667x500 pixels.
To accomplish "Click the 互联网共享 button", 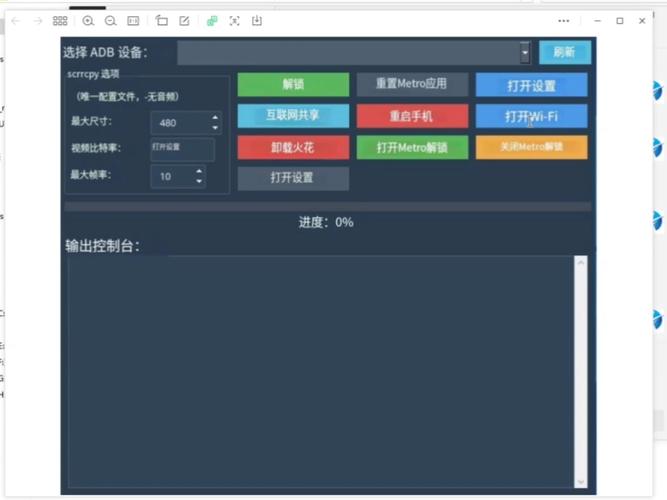I will 293,116.
